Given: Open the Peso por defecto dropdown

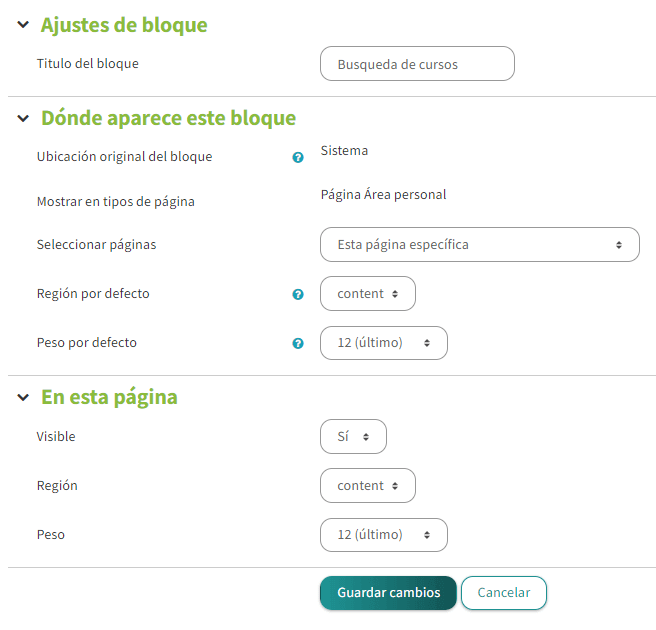Looking at the screenshot, I should 384,343.
